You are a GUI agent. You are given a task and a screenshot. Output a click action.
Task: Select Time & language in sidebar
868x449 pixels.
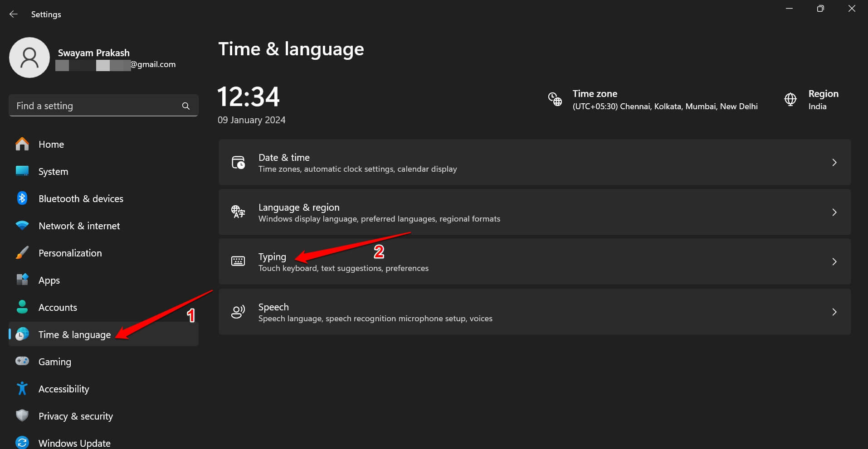75,334
